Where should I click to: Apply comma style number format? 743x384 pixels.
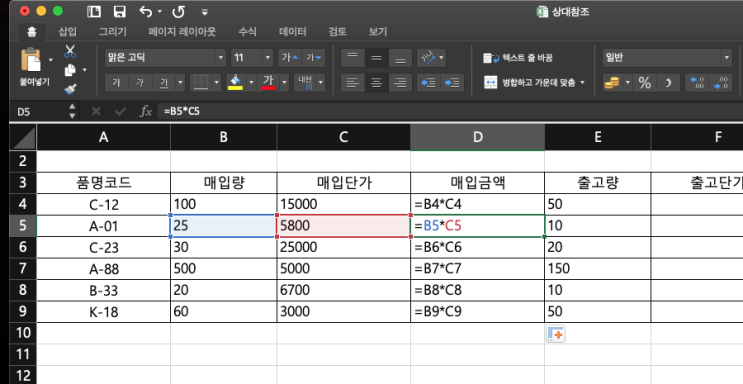[668, 83]
